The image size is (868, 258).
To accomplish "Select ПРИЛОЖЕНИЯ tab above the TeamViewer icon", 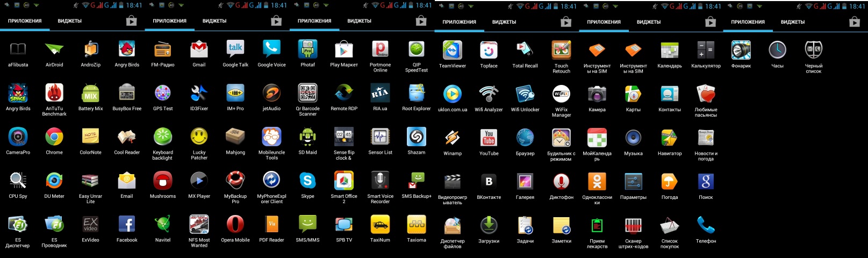I will [x=459, y=22].
